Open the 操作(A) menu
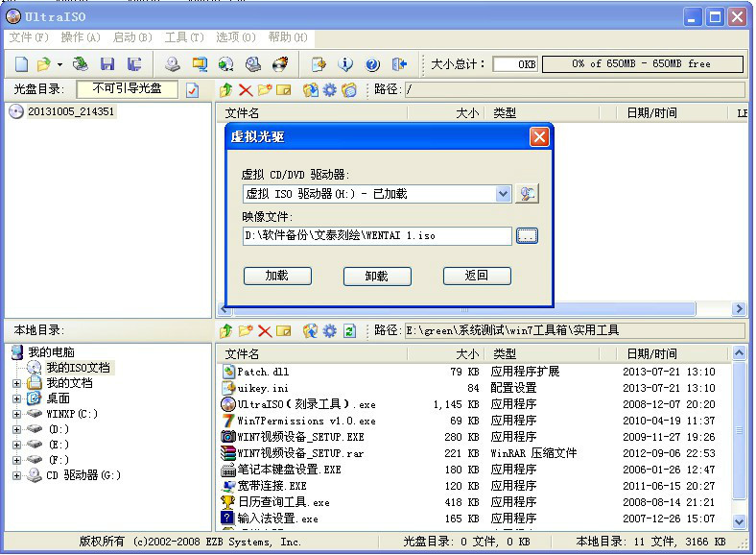 click(x=81, y=37)
